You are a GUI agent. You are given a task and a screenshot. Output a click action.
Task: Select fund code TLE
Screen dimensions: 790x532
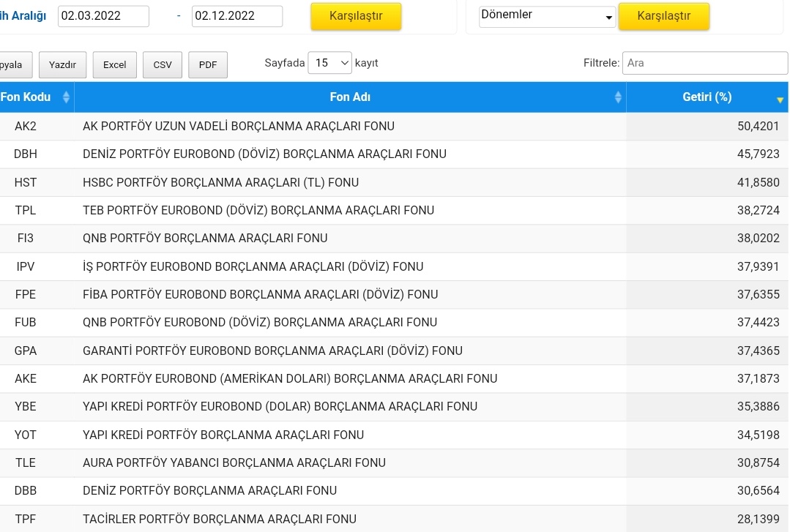pyautogui.click(x=25, y=462)
